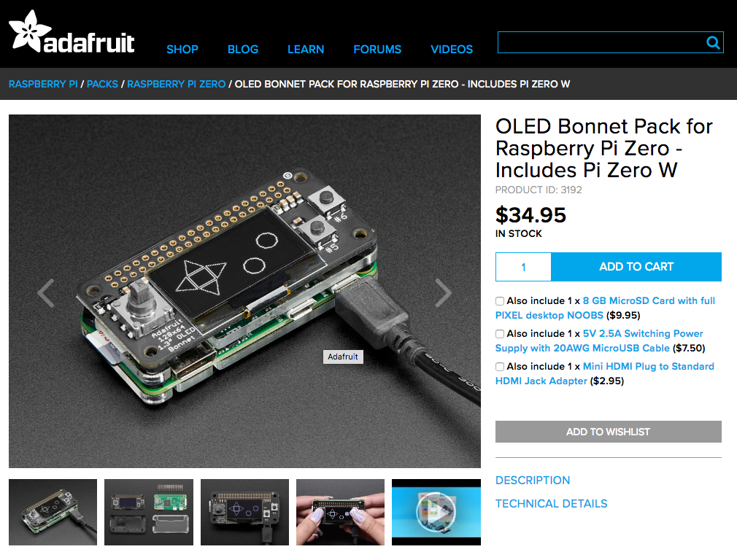
Task: Select the thumbnail with hands holding bonnet
Action: pyautogui.click(x=340, y=512)
